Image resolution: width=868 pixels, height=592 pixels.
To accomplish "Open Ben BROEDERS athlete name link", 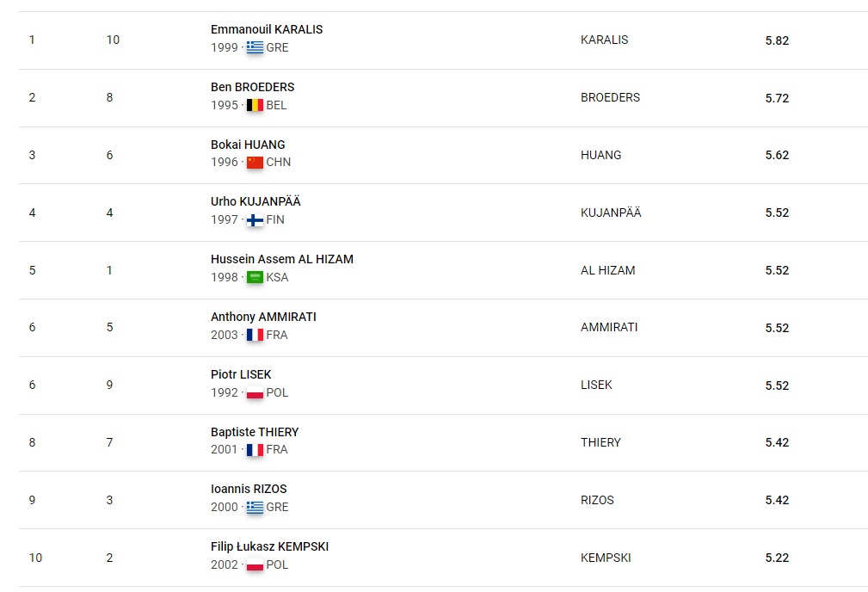I will click(x=252, y=87).
